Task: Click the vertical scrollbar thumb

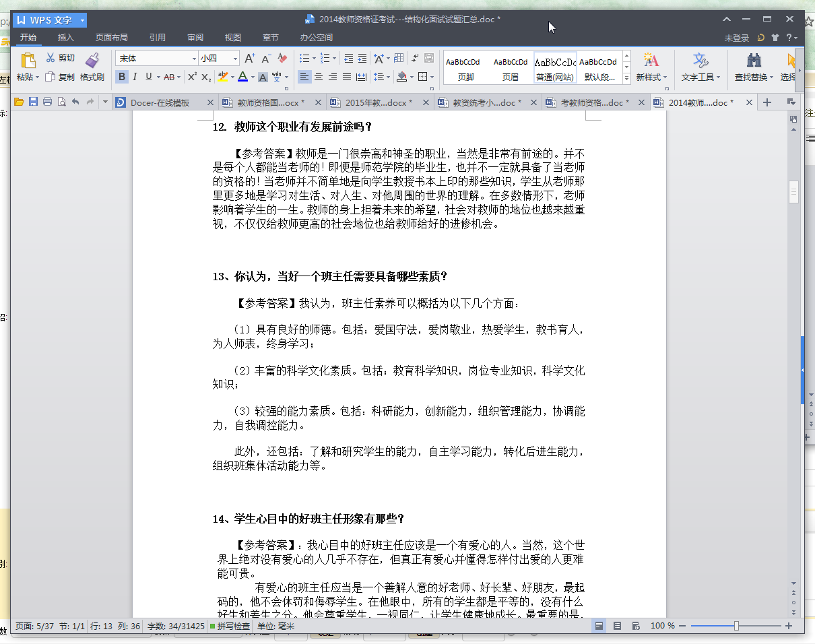Action: point(793,192)
